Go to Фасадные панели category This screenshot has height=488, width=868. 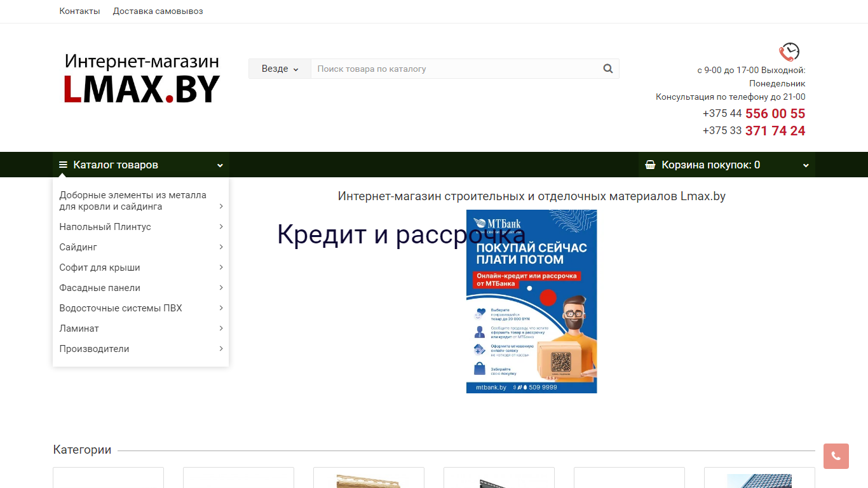pyautogui.click(x=100, y=288)
